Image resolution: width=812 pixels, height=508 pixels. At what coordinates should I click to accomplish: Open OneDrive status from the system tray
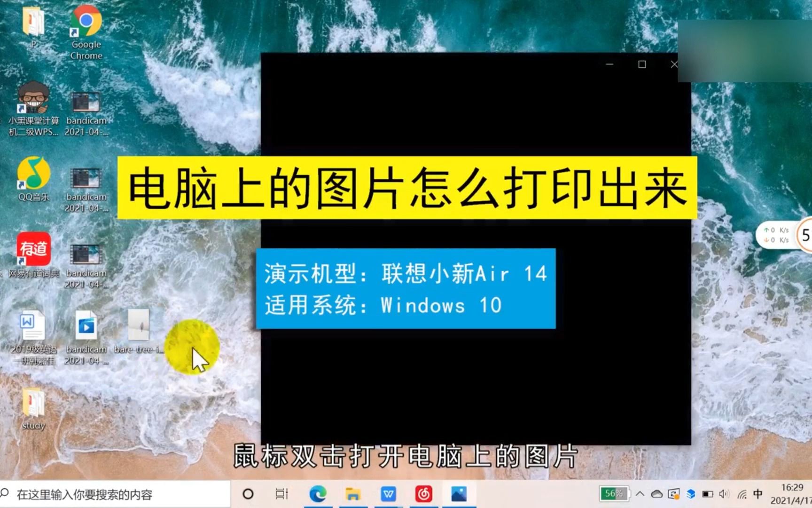[x=657, y=494]
